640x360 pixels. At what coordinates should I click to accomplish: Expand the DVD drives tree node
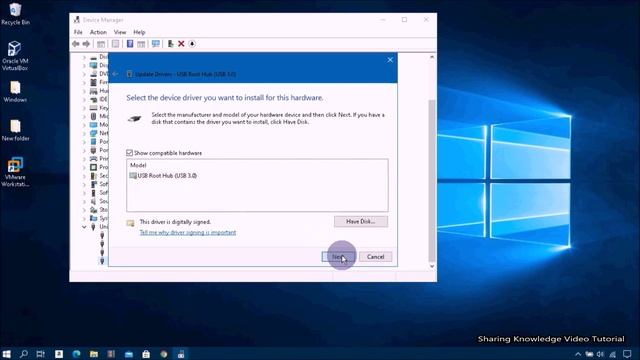[84, 74]
